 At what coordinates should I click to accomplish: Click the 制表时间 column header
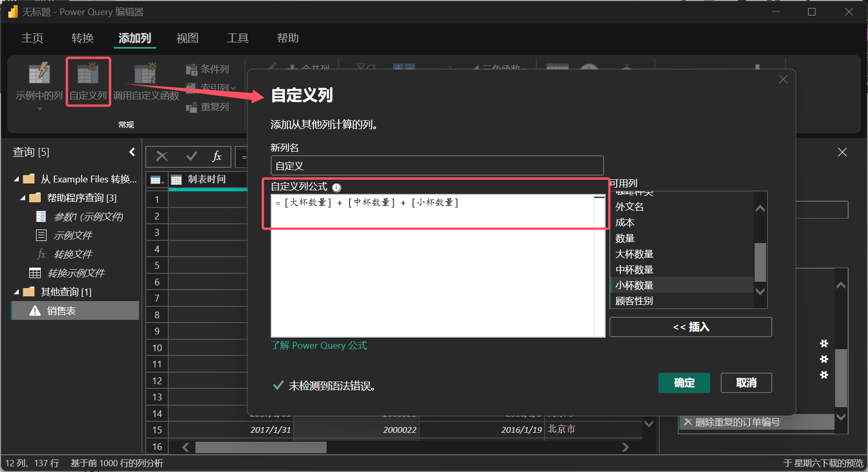[208, 179]
